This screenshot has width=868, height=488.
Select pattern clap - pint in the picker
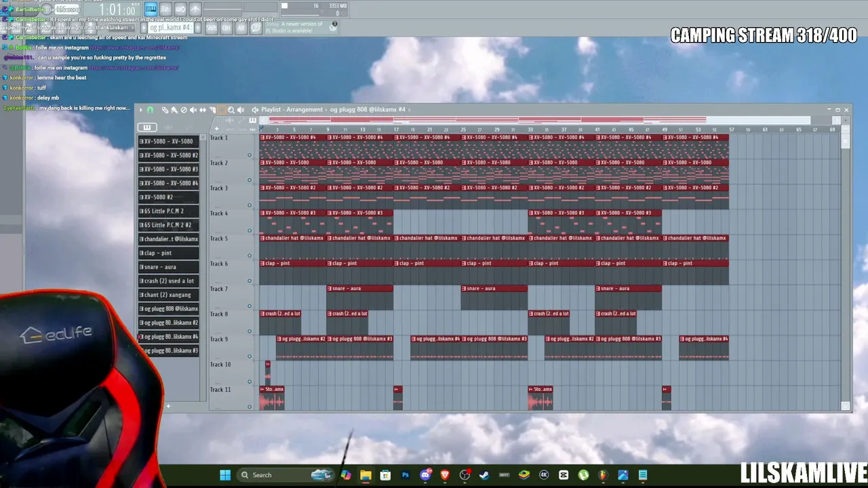(169, 253)
